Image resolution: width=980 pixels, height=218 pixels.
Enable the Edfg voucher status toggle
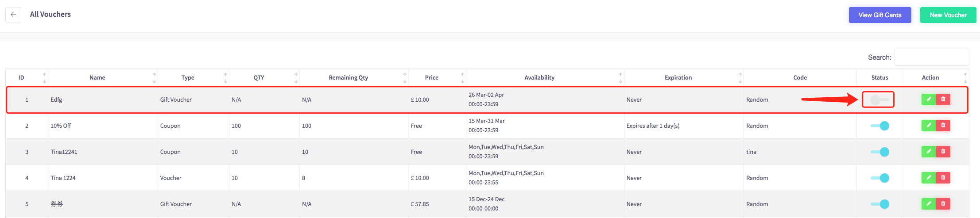point(879,100)
